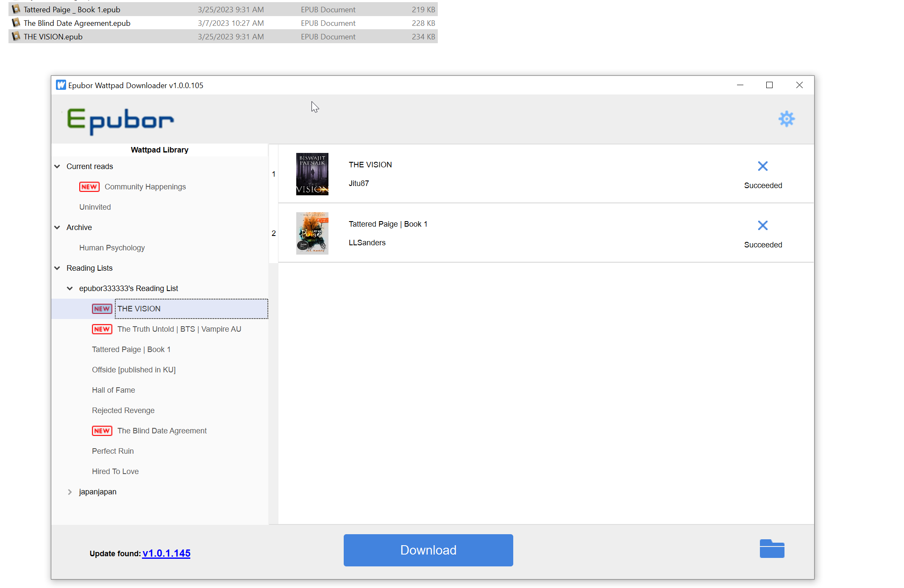
Task: Collapse the Reading Lists section
Action: 57,268
